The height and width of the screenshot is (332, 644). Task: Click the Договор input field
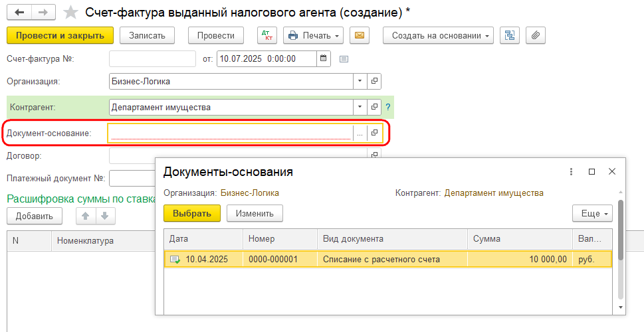click(238, 155)
